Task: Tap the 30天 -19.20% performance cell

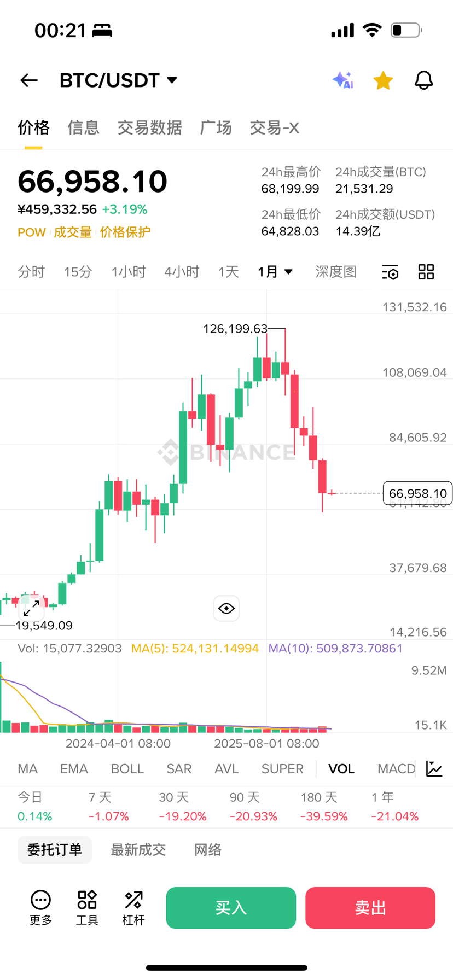Action: tap(183, 807)
